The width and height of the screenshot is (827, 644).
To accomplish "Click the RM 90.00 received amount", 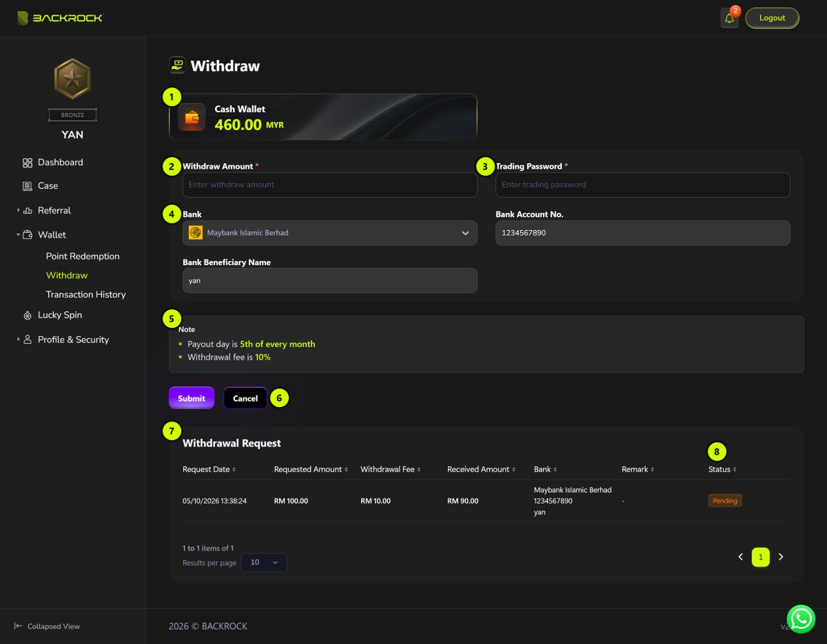I will pyautogui.click(x=462, y=501).
